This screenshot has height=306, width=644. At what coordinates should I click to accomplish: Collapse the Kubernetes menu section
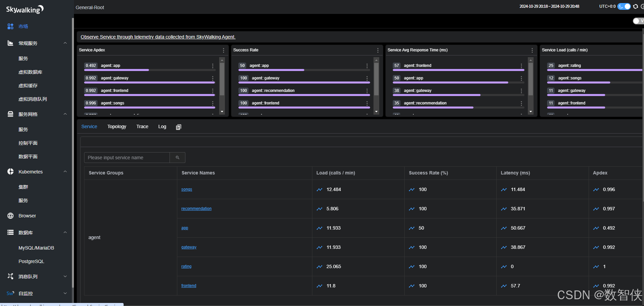(65, 171)
